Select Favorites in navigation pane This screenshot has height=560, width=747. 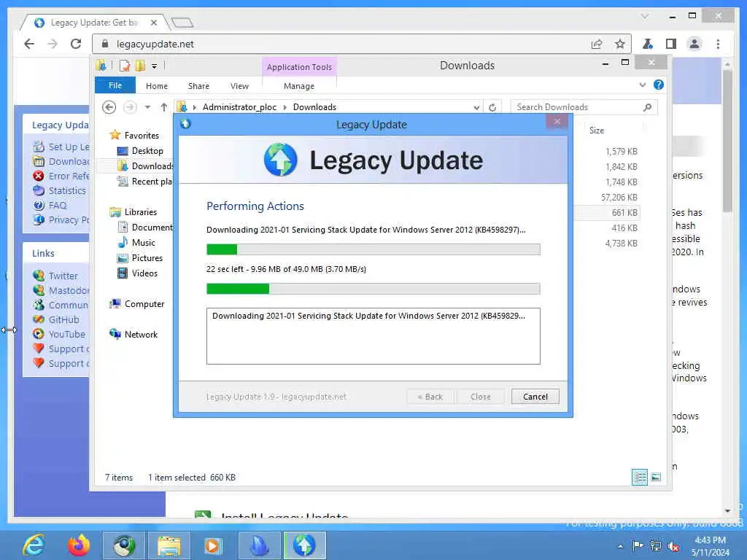(134, 135)
